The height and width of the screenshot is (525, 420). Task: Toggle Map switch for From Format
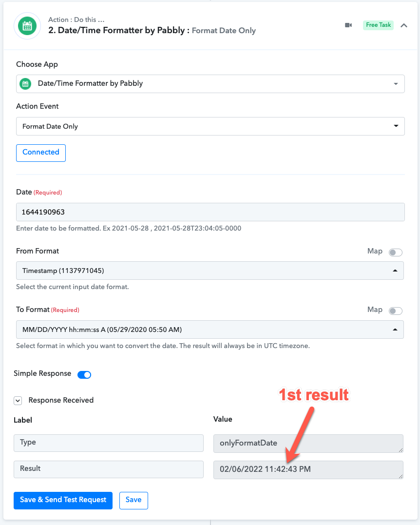click(x=395, y=252)
